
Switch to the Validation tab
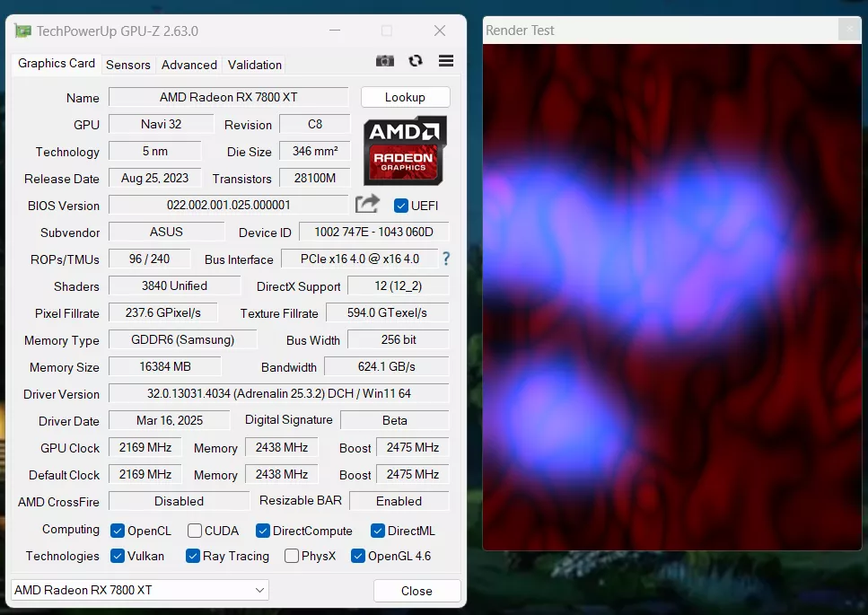pyautogui.click(x=255, y=65)
